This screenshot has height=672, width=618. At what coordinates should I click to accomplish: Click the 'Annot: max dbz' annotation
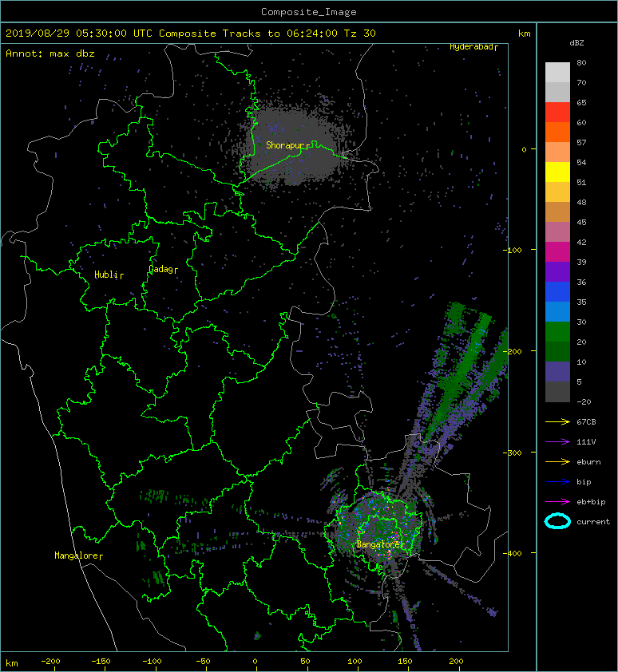click(50, 53)
